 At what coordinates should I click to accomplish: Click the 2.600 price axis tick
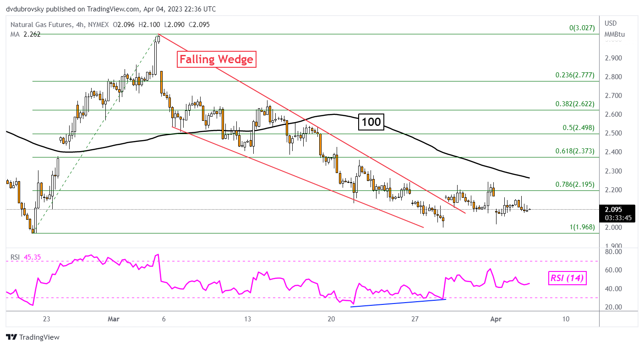[x=612, y=114]
